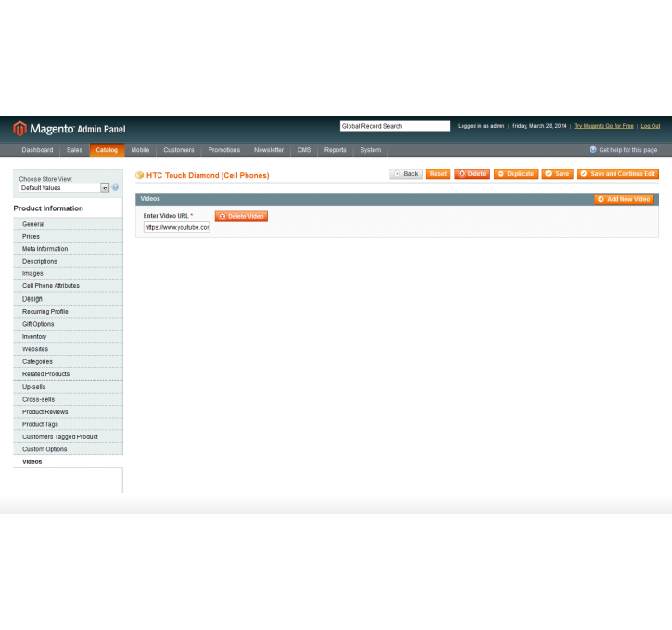Open the Dashboard menu
The width and height of the screenshot is (672, 630).
point(37,150)
